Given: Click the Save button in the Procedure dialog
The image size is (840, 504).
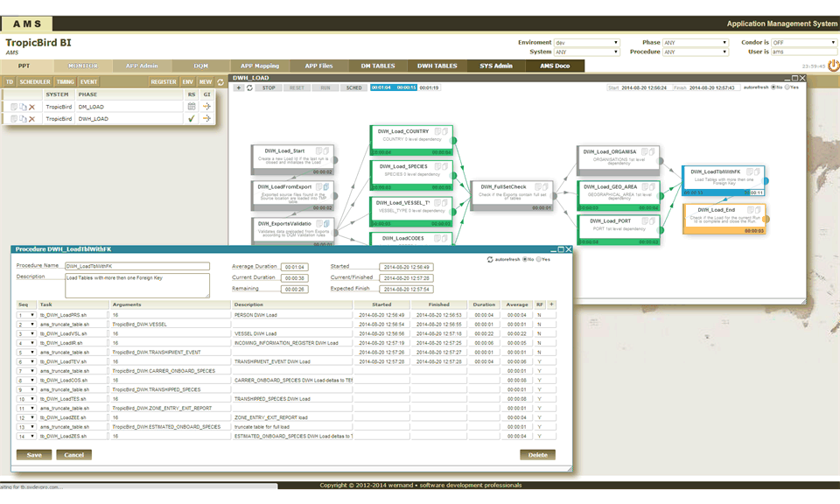Looking at the screenshot, I should pyautogui.click(x=34, y=455).
